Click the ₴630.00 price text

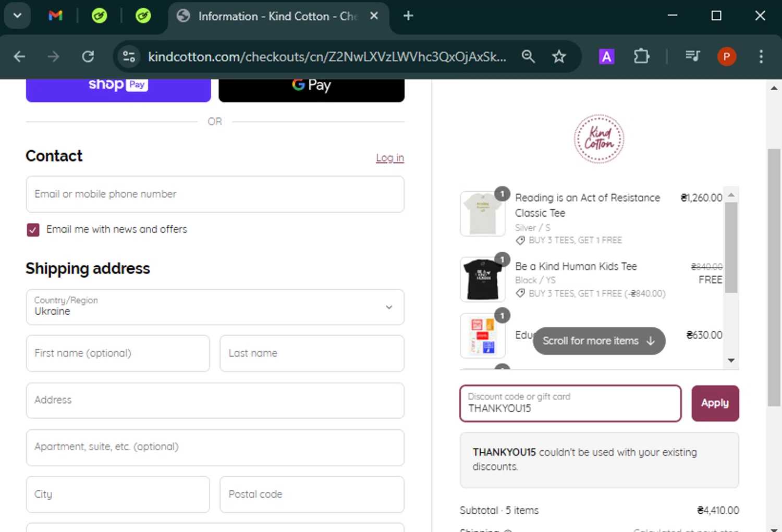tap(704, 335)
